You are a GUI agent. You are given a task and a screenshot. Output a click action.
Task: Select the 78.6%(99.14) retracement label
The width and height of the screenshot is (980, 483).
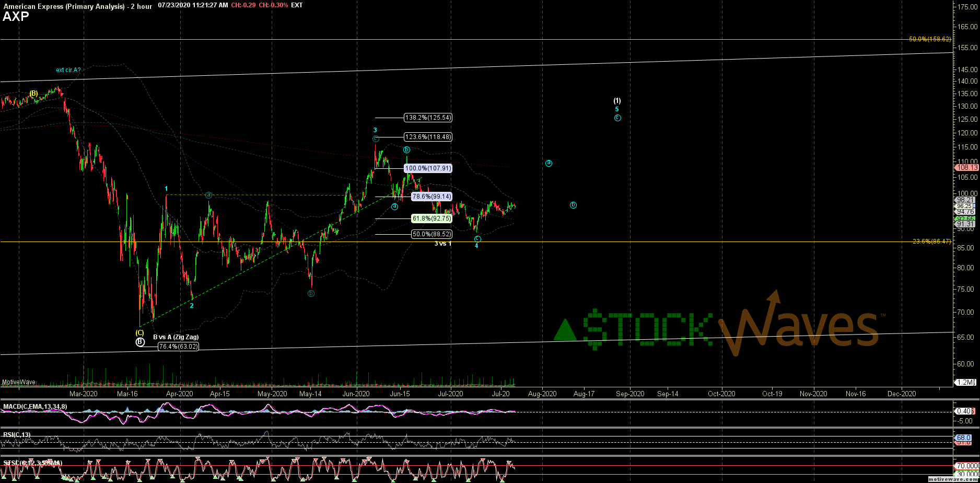pos(431,197)
